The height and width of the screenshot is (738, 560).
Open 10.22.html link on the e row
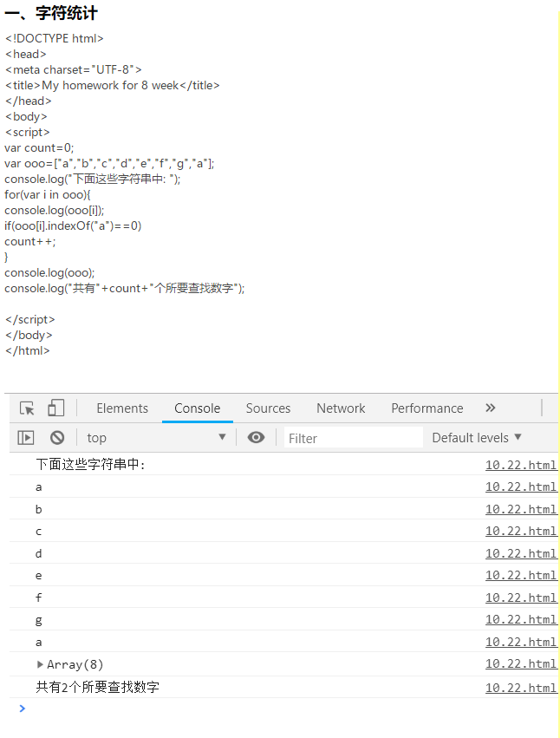click(521, 575)
